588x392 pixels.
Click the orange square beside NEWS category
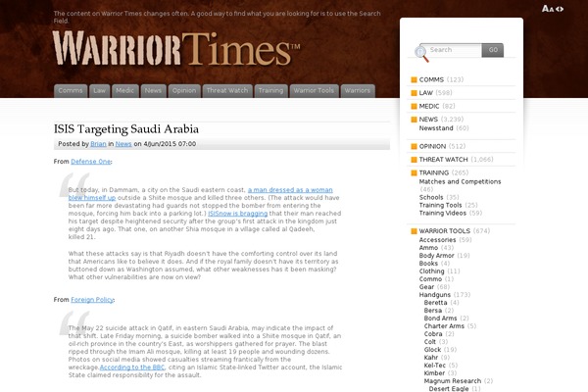(414, 120)
